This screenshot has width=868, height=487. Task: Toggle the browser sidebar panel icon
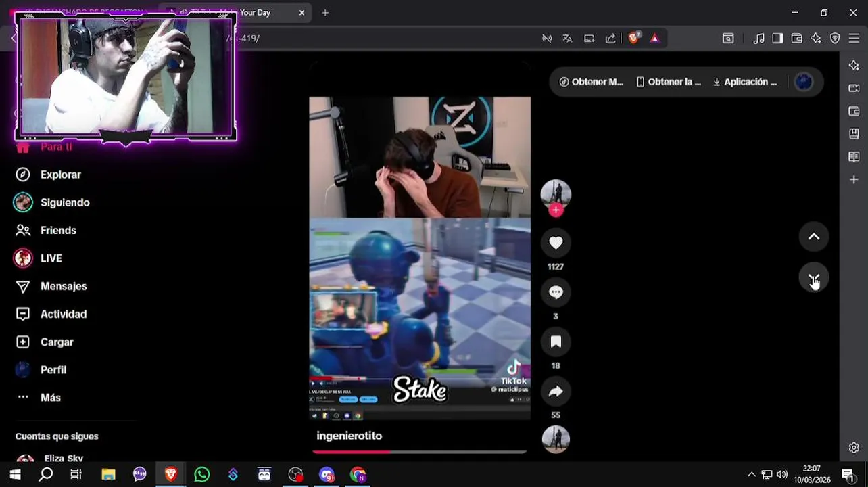point(777,39)
